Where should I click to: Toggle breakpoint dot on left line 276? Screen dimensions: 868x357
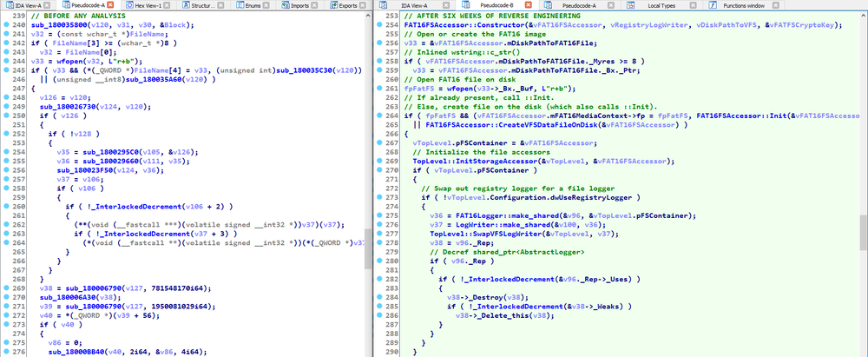pyautogui.click(x=5, y=352)
